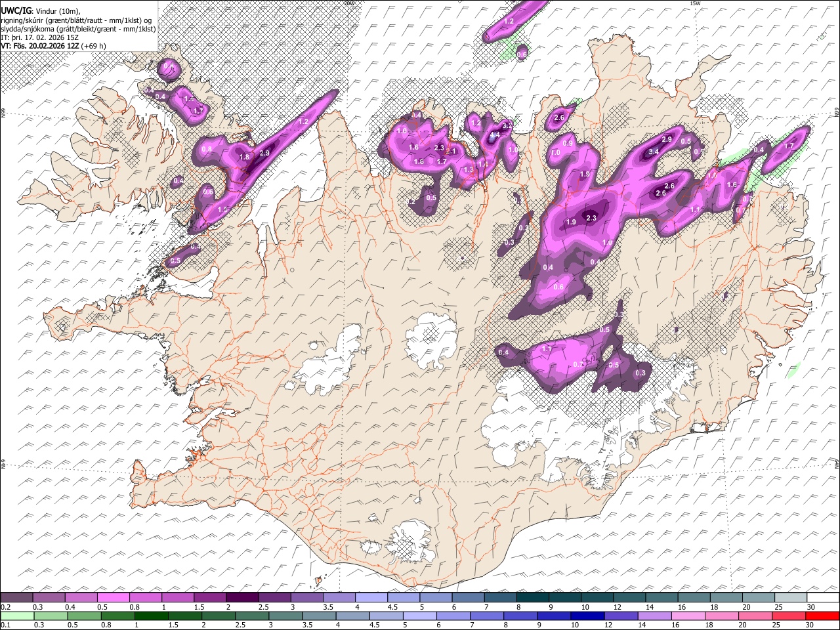Click the 2.3 value beside 2.1 in the north
The height and width of the screenshot is (630, 840).
pos(440,148)
